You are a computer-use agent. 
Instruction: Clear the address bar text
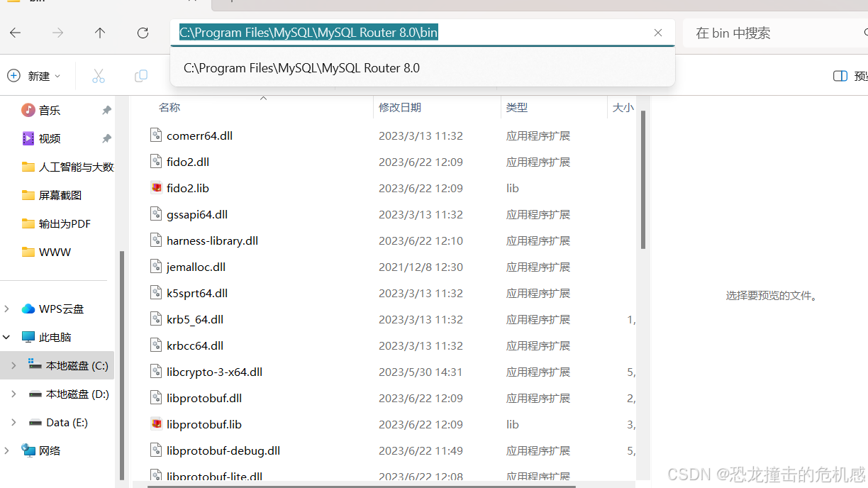pyautogui.click(x=658, y=33)
